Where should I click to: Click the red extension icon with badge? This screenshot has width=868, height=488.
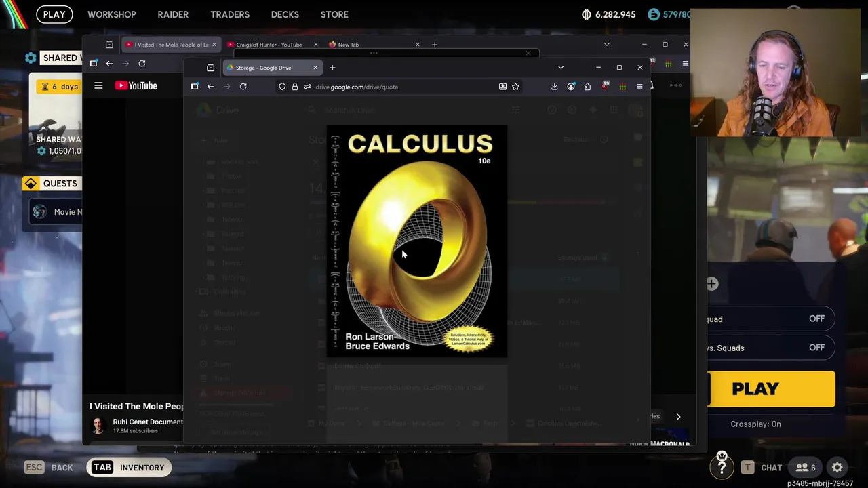605,86
